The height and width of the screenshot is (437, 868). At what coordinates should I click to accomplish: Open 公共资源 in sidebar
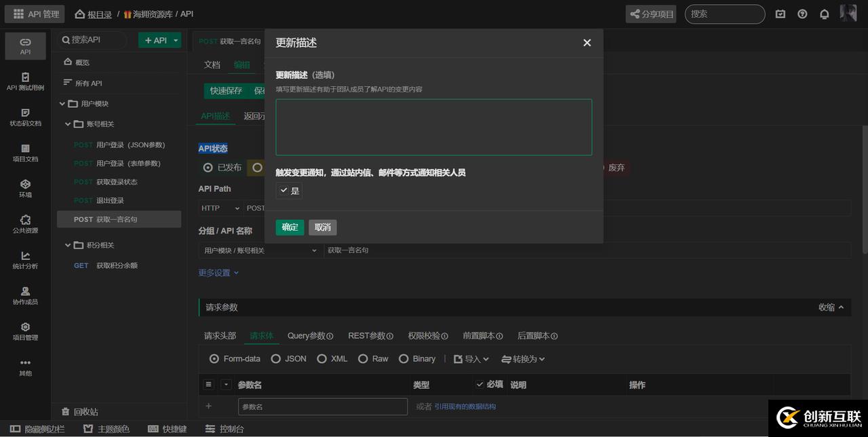coord(25,224)
